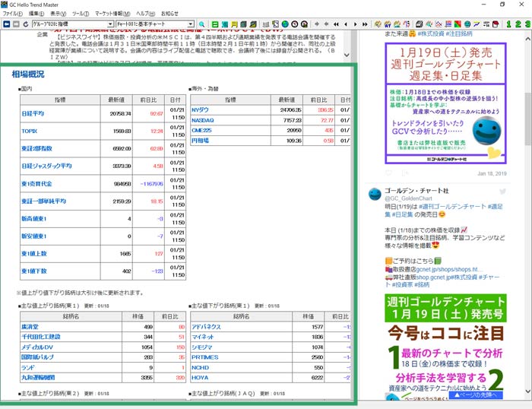This screenshot has width=532, height=409.
Task: Open the ファイル(F) menu
Action: [x=13, y=14]
